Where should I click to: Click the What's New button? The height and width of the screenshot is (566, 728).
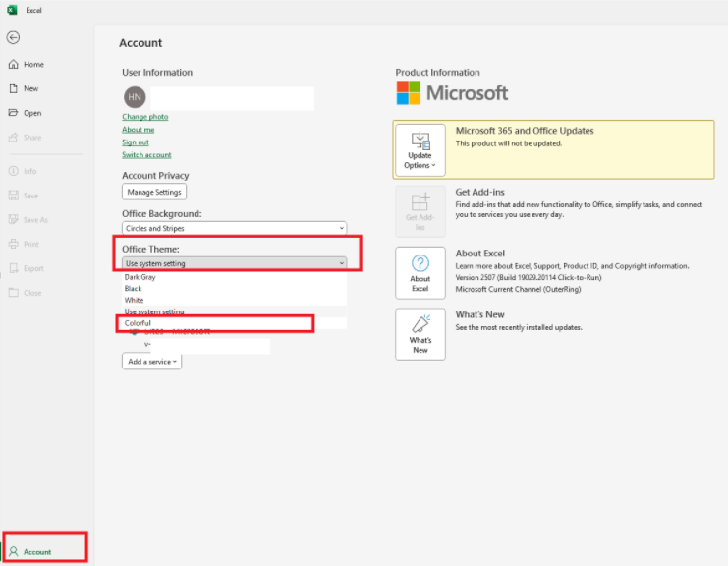(420, 334)
